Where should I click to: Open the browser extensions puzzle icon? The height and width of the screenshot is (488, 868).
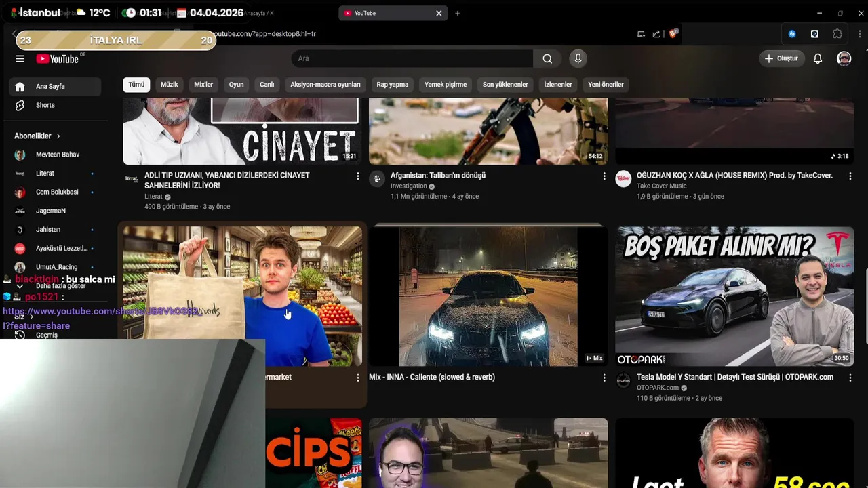(837, 34)
